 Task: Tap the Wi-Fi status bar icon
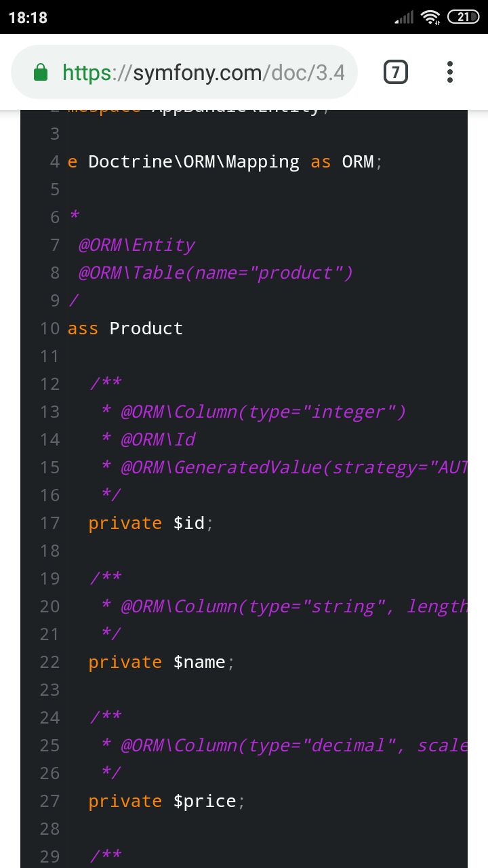pyautogui.click(x=431, y=18)
